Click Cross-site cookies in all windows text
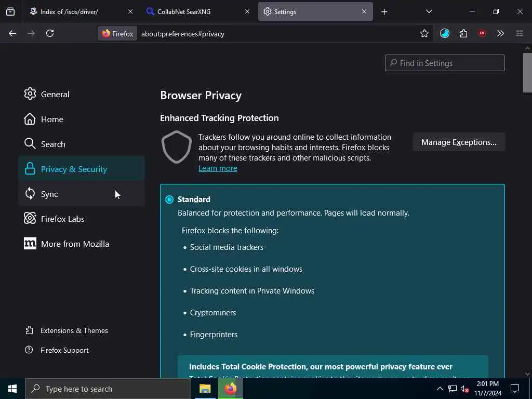532x399 pixels. 246,269
